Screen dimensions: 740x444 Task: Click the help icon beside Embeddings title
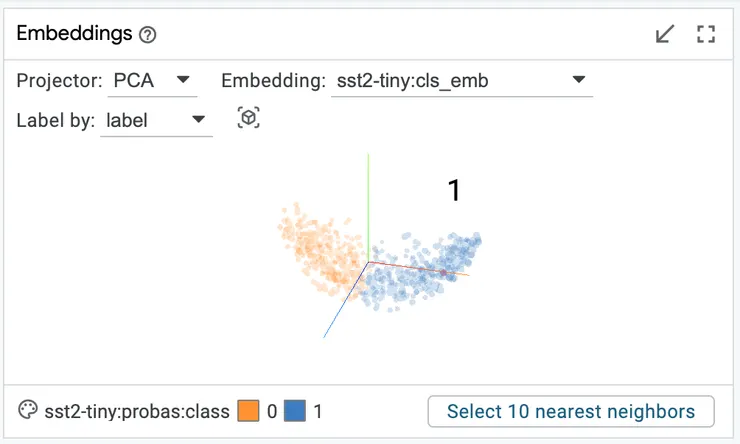click(148, 35)
